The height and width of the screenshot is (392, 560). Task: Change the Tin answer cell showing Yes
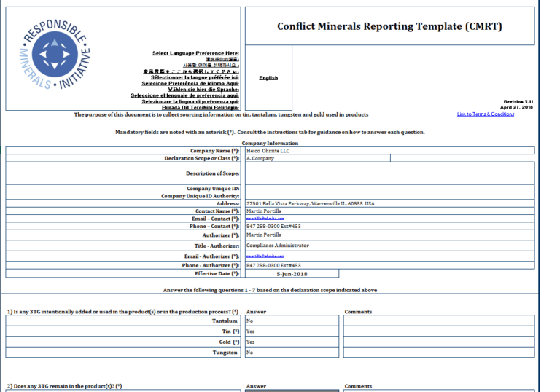(x=292, y=332)
